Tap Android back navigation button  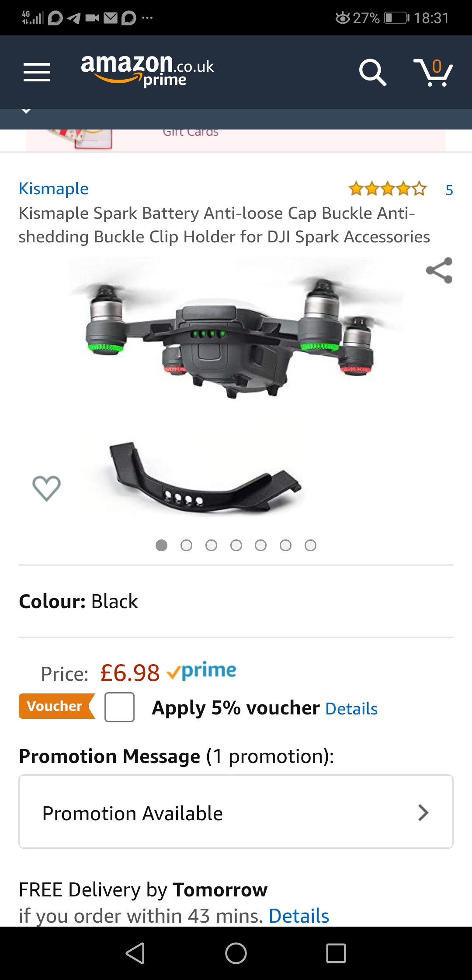click(135, 953)
